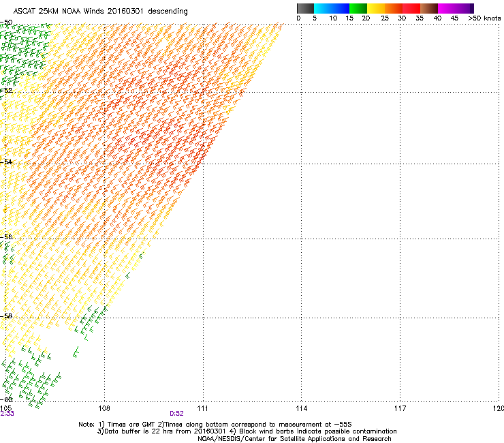Click the '-58' latitude axis label

(6, 316)
